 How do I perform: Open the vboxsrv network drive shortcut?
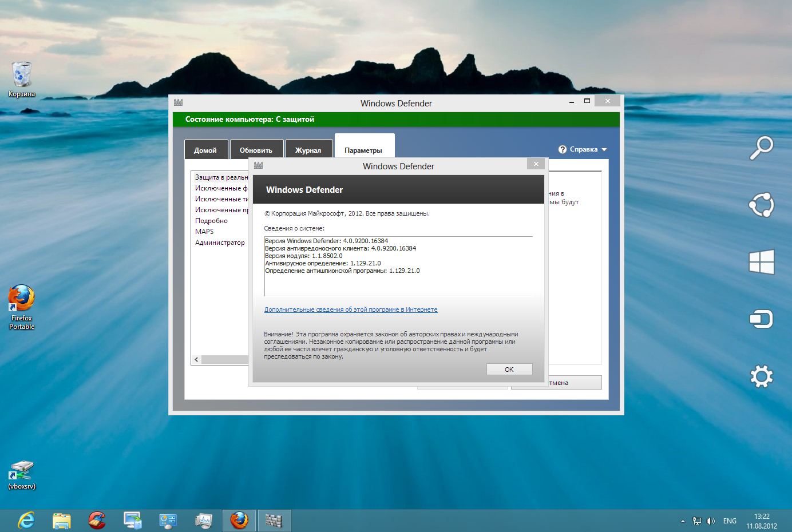pos(22,475)
